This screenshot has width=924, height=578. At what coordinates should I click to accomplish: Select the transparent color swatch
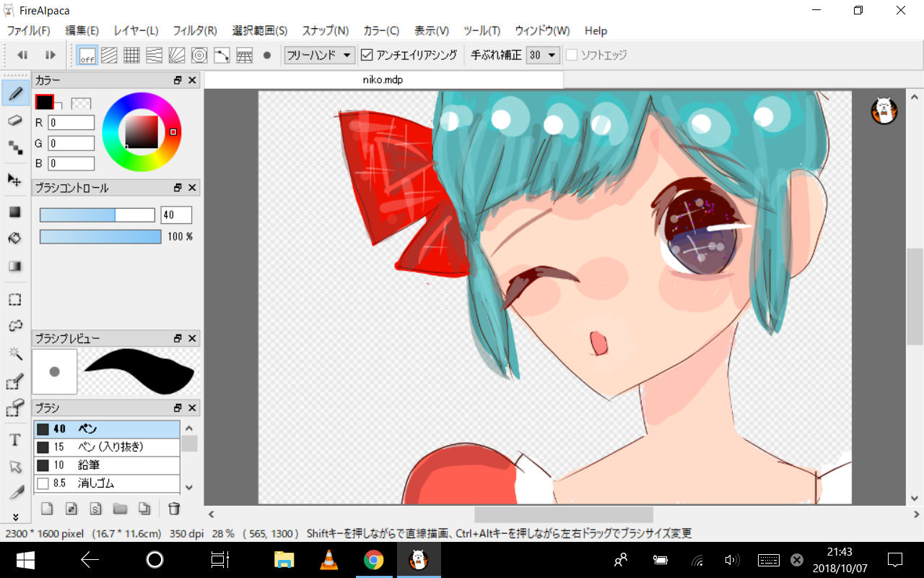tap(81, 103)
